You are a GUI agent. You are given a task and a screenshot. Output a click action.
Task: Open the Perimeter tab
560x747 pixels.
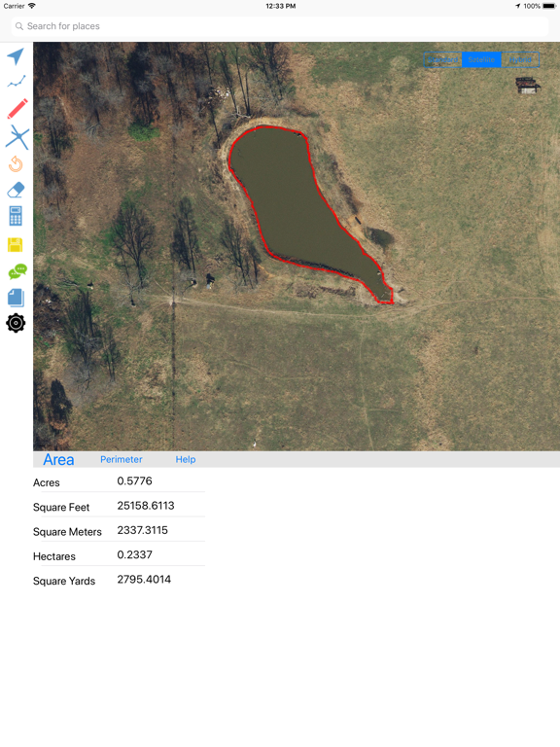[121, 459]
